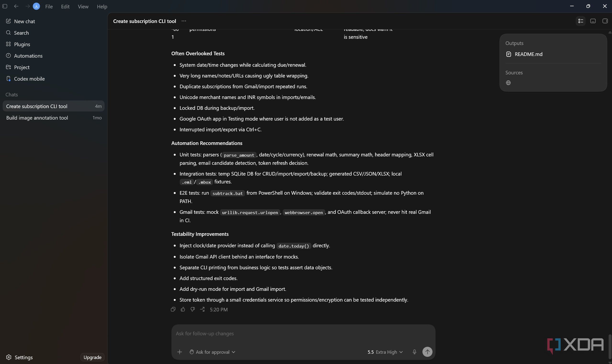Click the chat vertical scrollbar
612x364 pixels.
coord(610,346)
